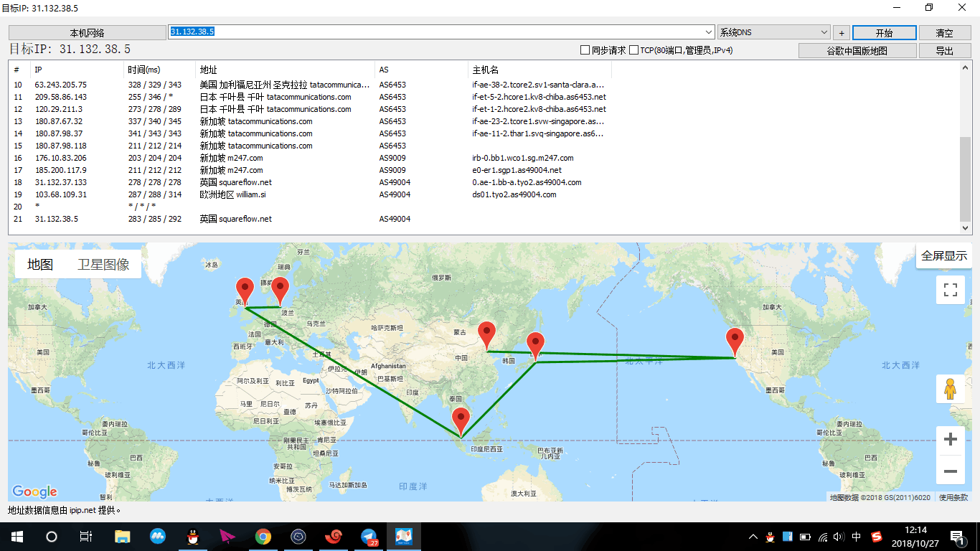
Task: Toggle the TCP(80端口) checkbox
Action: 634,50
